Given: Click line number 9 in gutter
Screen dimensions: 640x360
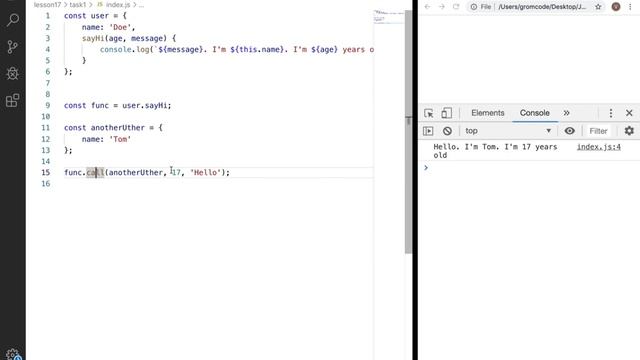Looking at the screenshot, I should tap(47, 105).
